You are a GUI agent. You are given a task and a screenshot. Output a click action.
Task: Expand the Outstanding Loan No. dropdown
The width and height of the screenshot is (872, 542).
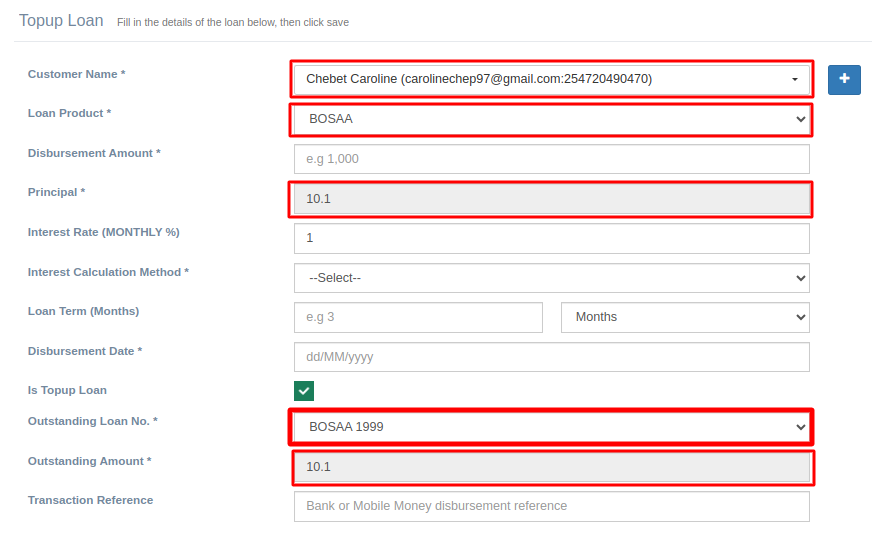click(x=551, y=427)
